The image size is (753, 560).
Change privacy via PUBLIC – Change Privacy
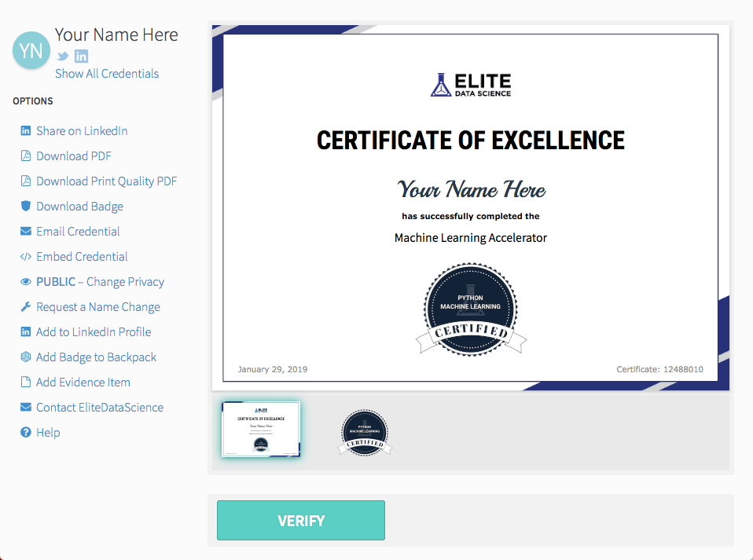100,282
